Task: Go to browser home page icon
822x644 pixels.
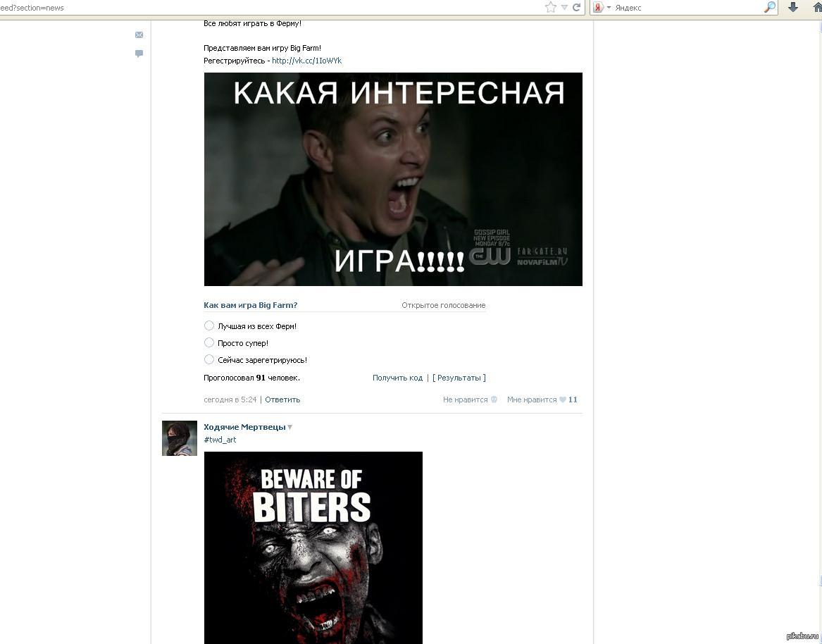Action: pyautogui.click(x=817, y=7)
